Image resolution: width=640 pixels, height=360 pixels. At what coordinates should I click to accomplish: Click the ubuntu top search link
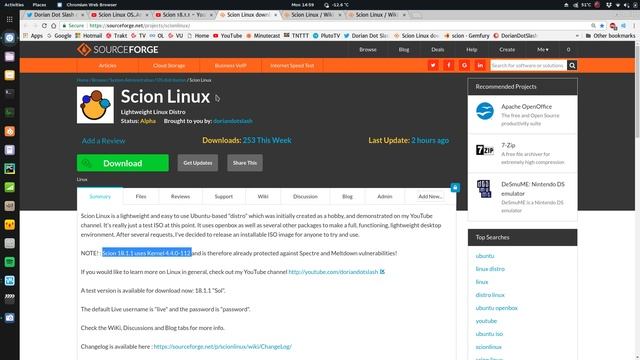[484, 256]
